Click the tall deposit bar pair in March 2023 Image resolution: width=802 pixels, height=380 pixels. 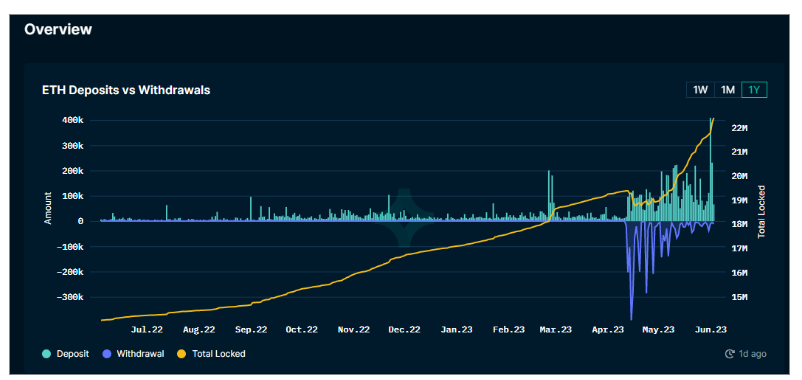551,196
